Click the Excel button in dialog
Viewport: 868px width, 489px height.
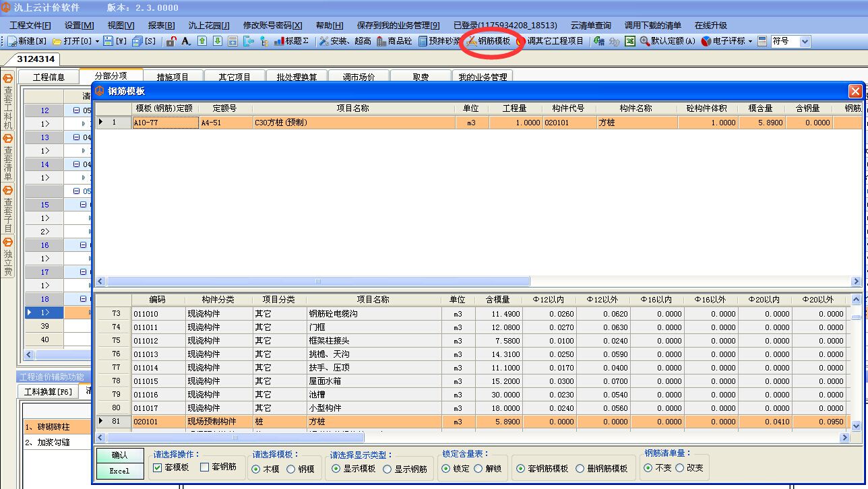[119, 471]
